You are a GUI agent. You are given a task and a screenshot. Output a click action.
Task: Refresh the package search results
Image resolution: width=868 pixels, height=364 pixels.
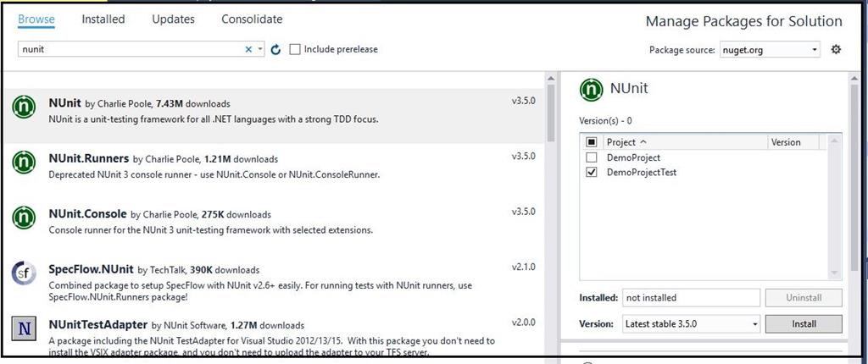[x=275, y=50]
